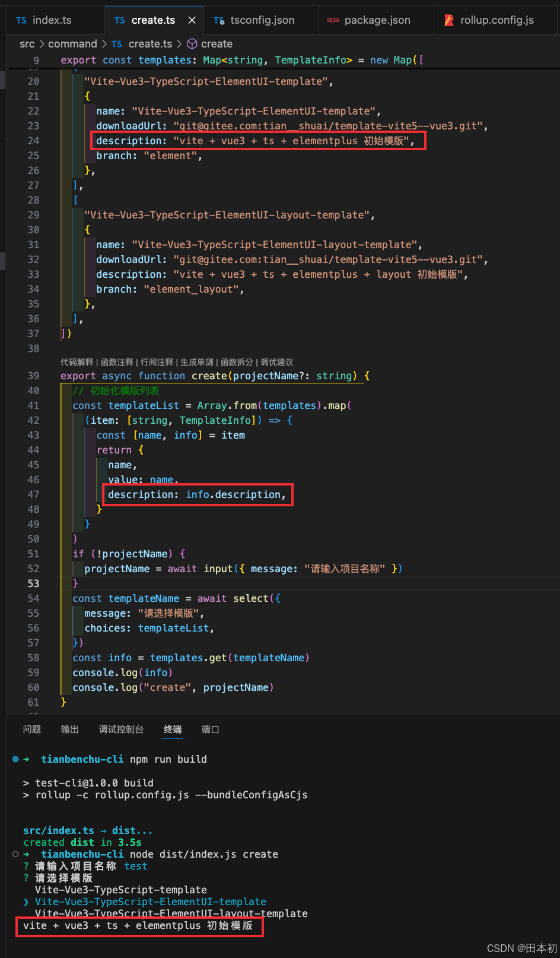Click the const templateName = await select line

176,598
